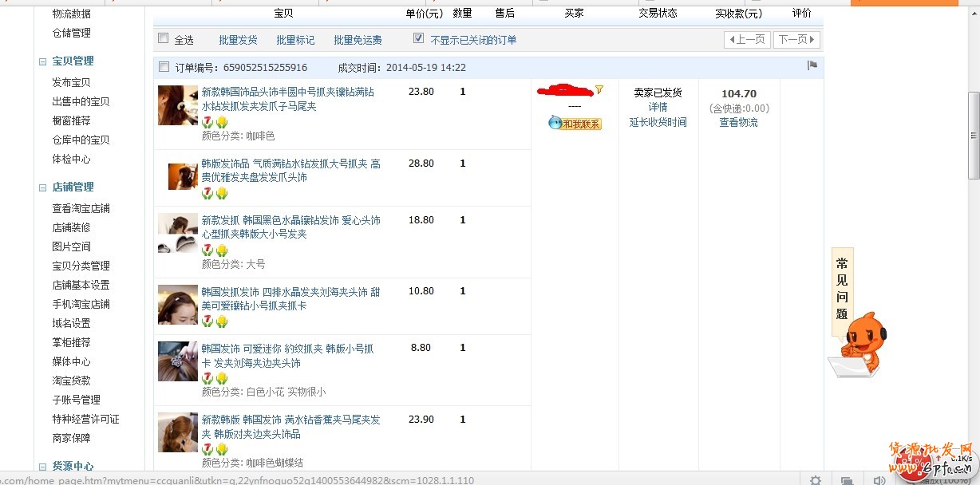Open first hair clip product thumbnail
Image resolution: width=980 pixels, height=485 pixels.
click(x=177, y=105)
